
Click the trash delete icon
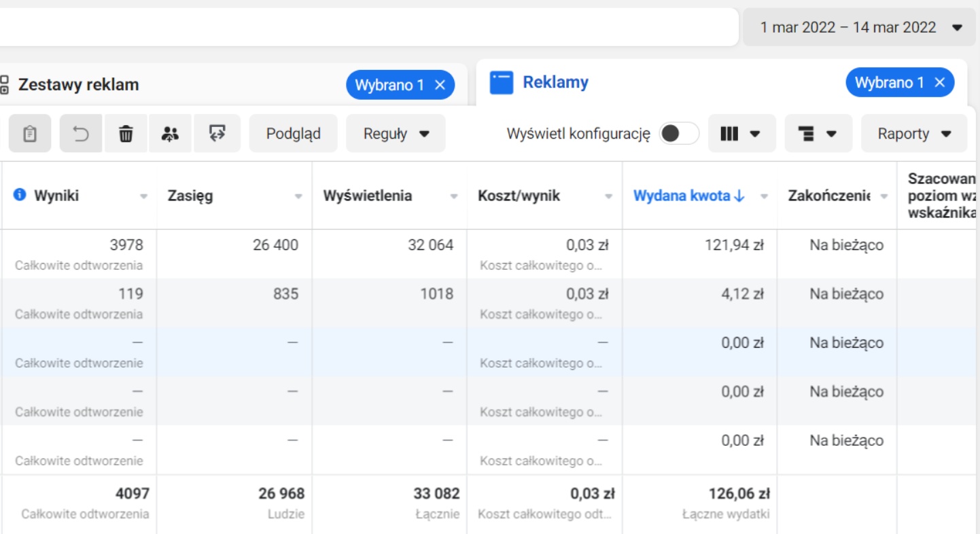click(x=126, y=134)
